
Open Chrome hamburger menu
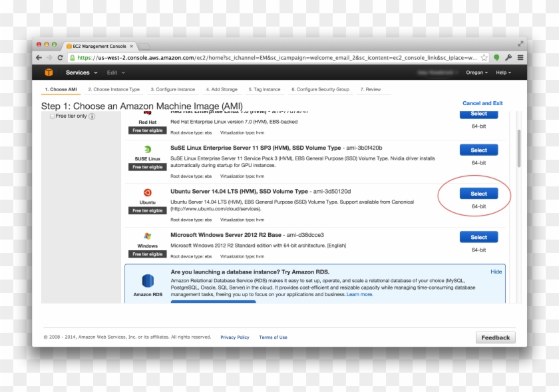tap(520, 57)
